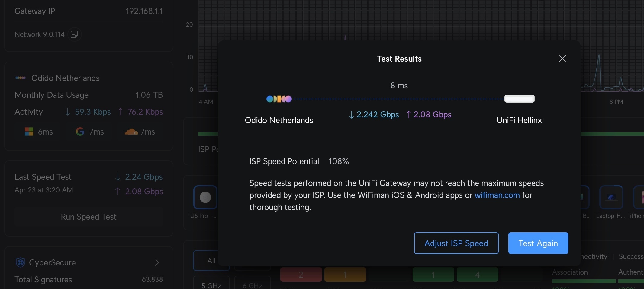Click the UniFi Hellinx gateway device icon

[519, 99]
